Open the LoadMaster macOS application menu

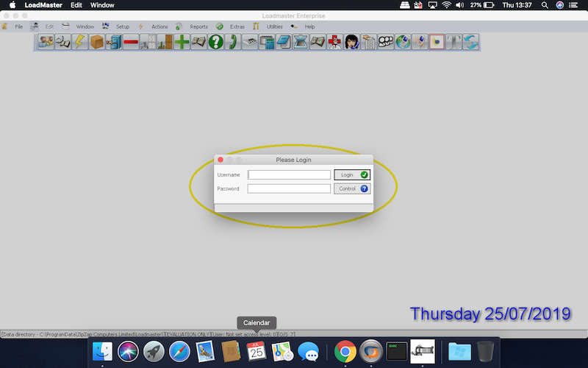(43, 5)
